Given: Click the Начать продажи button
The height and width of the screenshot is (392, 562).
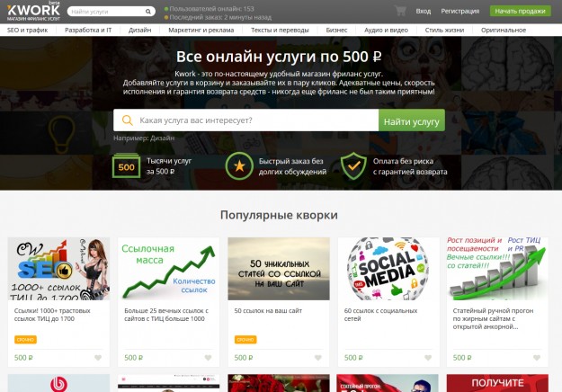Looking at the screenshot, I should [520, 11].
